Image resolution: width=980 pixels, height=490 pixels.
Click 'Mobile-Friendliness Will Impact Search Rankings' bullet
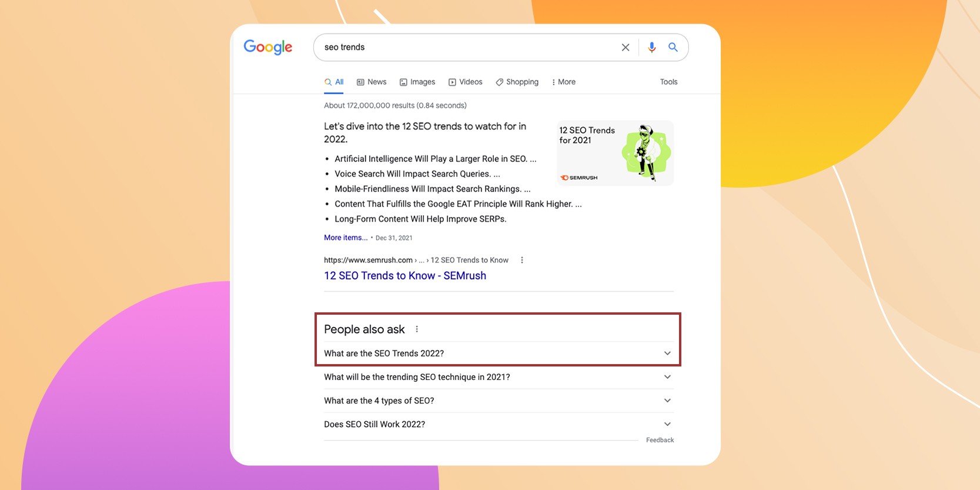[x=433, y=189]
